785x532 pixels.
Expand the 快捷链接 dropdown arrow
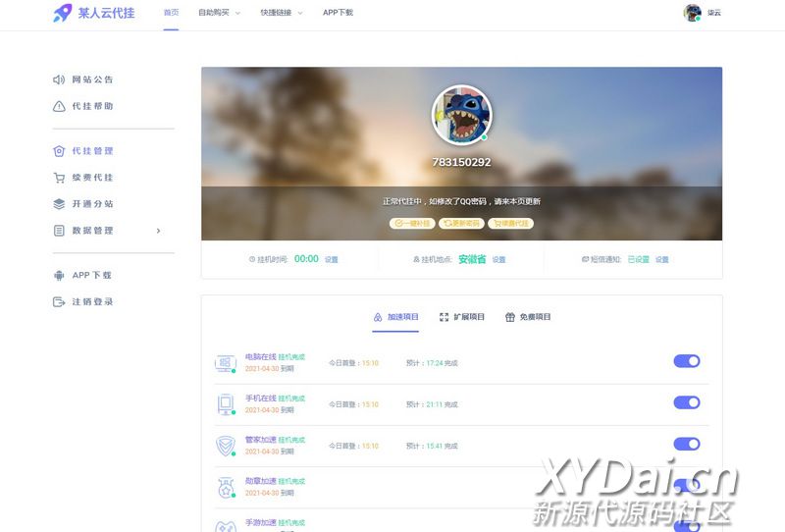[300, 13]
